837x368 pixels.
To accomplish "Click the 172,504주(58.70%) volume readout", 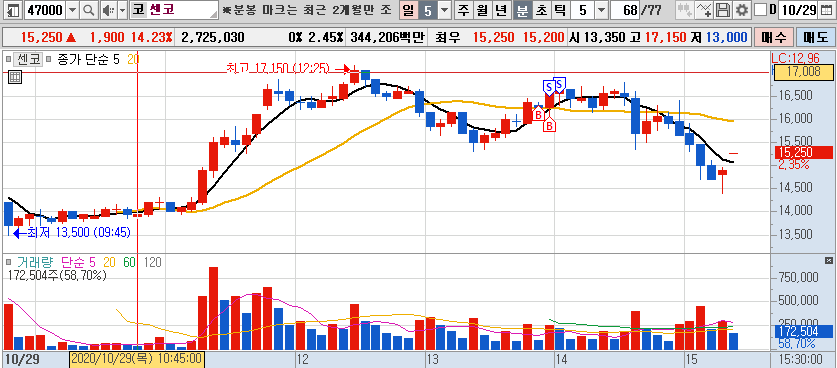I will (57, 276).
